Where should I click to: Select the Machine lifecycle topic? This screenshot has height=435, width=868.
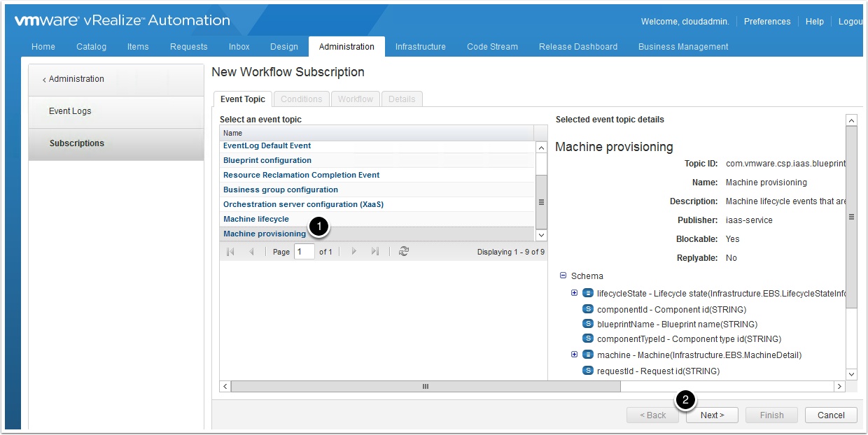(x=377, y=220)
